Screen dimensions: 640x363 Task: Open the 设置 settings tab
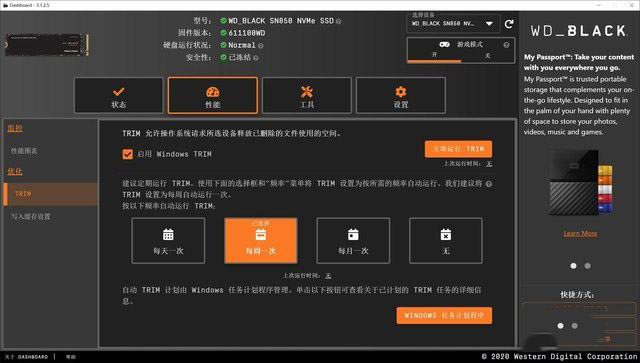(400, 95)
